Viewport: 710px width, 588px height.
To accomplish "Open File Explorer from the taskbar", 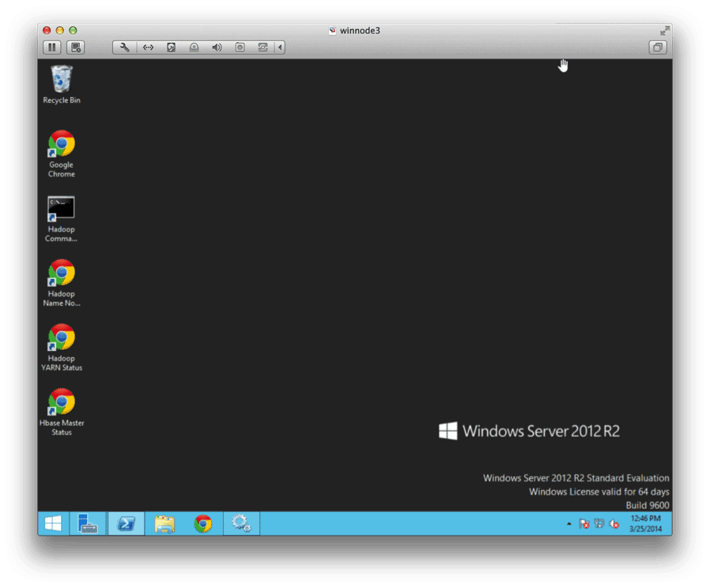I will [x=164, y=524].
